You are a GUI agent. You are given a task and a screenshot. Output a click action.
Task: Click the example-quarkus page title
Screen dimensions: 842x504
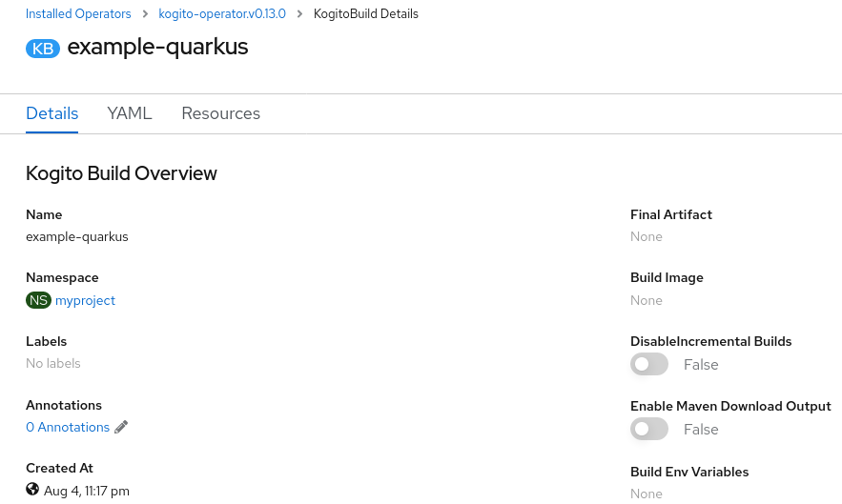pos(157,48)
